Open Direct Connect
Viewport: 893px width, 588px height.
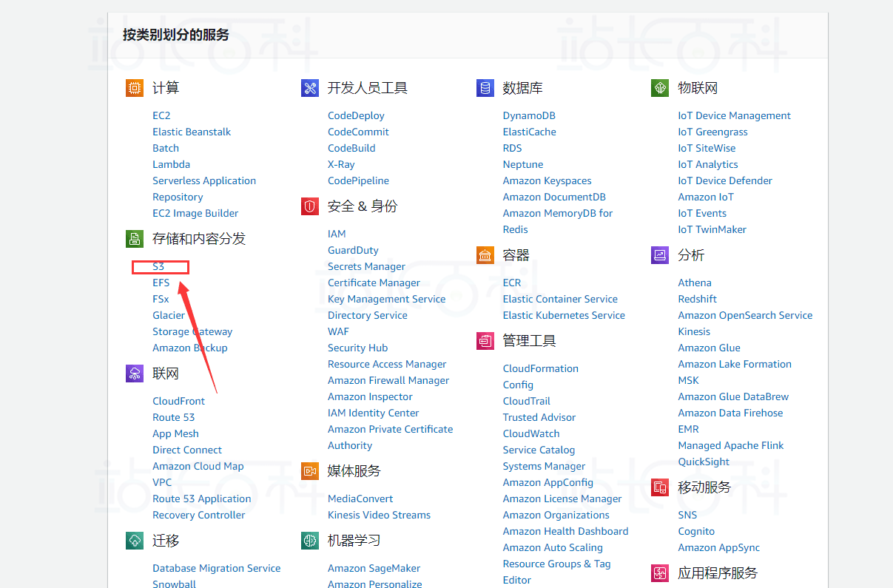(x=187, y=450)
